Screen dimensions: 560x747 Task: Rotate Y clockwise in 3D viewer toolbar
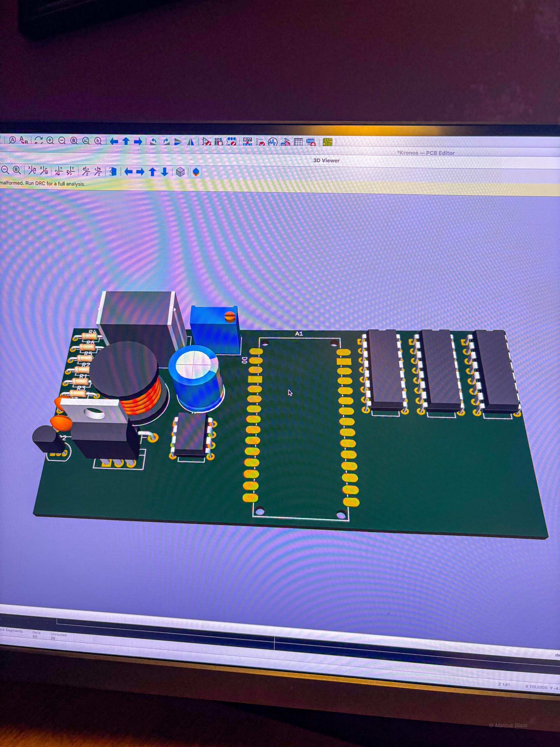pos(59,171)
